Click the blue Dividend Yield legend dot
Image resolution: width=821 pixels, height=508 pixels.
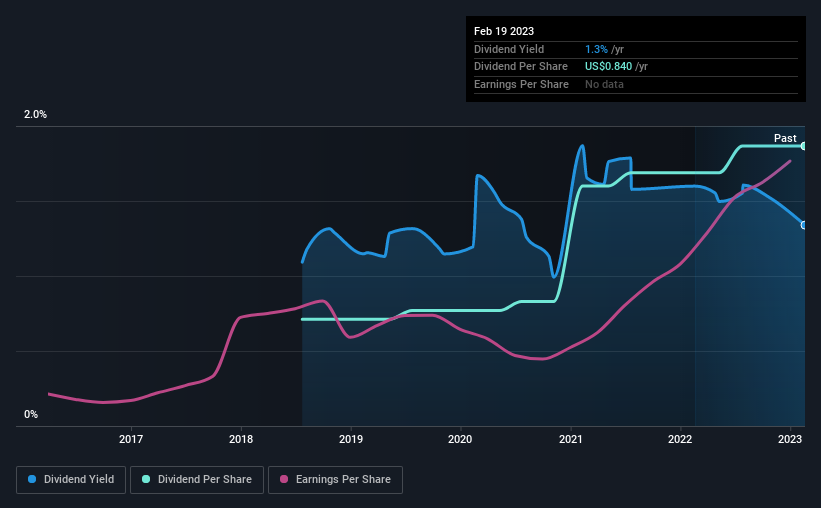click(32, 479)
